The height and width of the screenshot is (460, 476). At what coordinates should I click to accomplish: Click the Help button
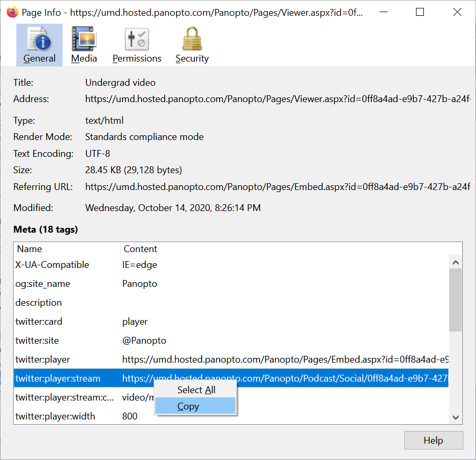433,441
